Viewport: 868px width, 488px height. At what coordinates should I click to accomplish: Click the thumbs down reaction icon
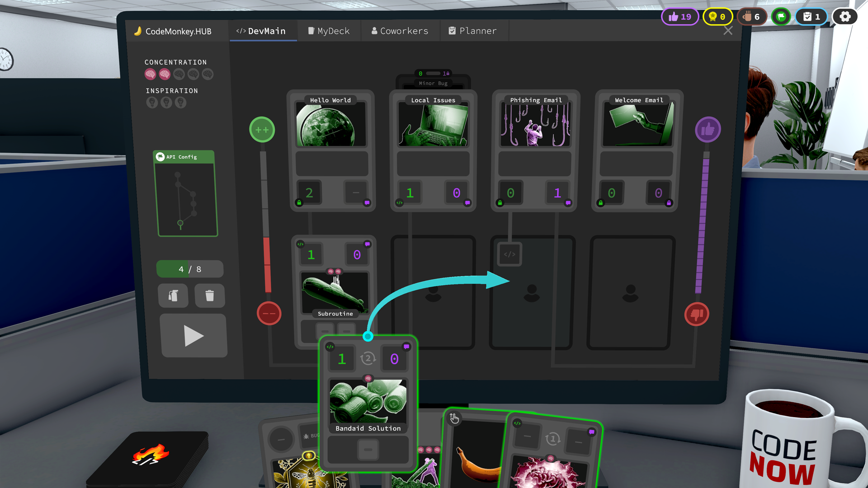coord(698,314)
